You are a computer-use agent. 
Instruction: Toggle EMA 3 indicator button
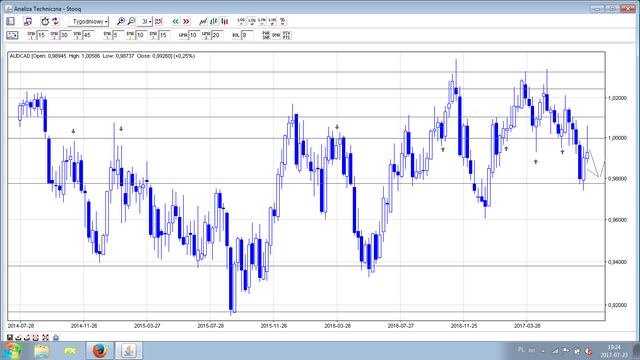pos(153,36)
